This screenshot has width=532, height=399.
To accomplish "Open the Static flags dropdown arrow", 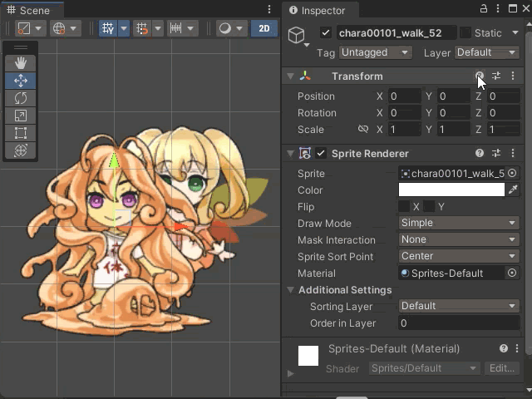I will (515, 32).
